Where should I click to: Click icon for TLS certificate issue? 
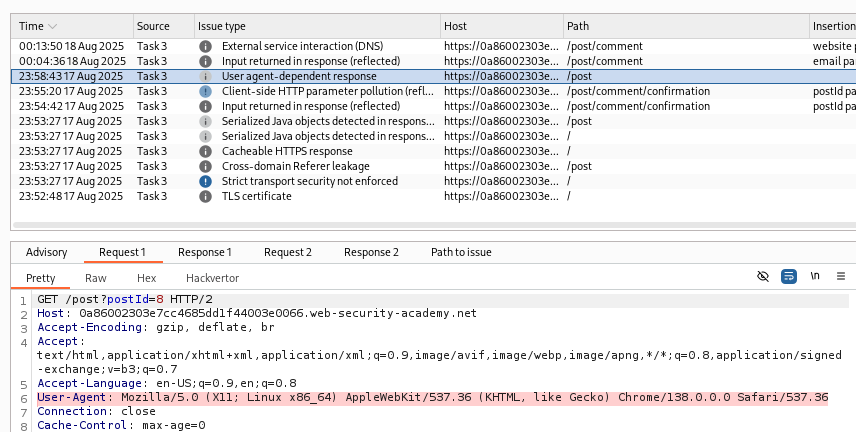pyautogui.click(x=205, y=196)
